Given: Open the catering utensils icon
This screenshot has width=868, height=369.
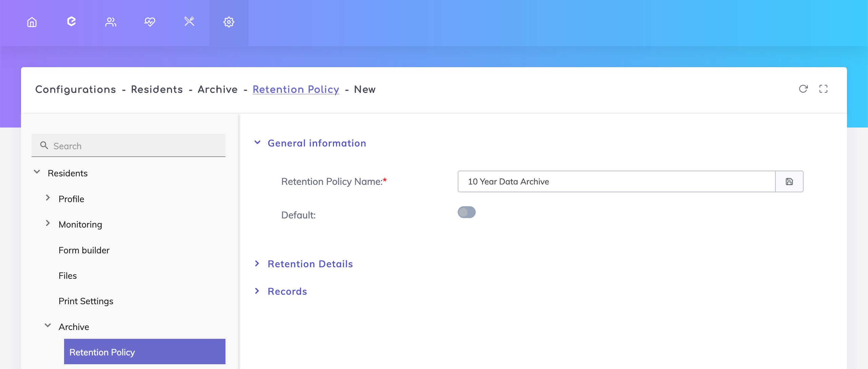Looking at the screenshot, I should coord(189,22).
